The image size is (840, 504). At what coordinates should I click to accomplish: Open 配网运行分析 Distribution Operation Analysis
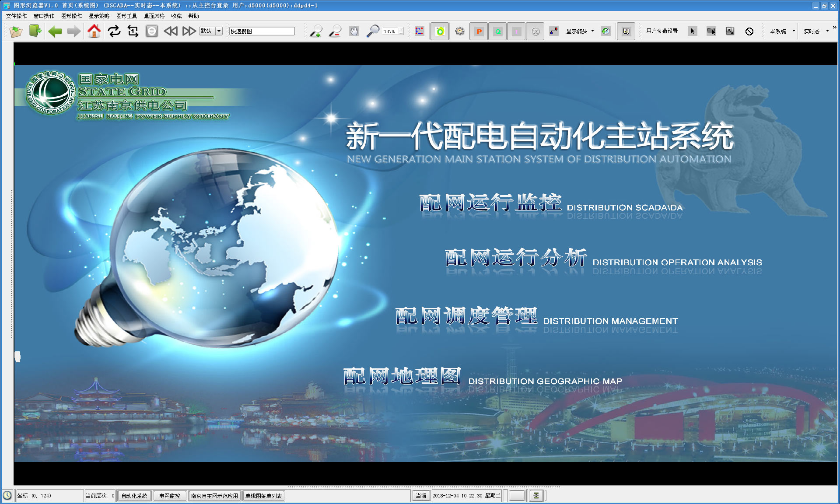[603, 258]
